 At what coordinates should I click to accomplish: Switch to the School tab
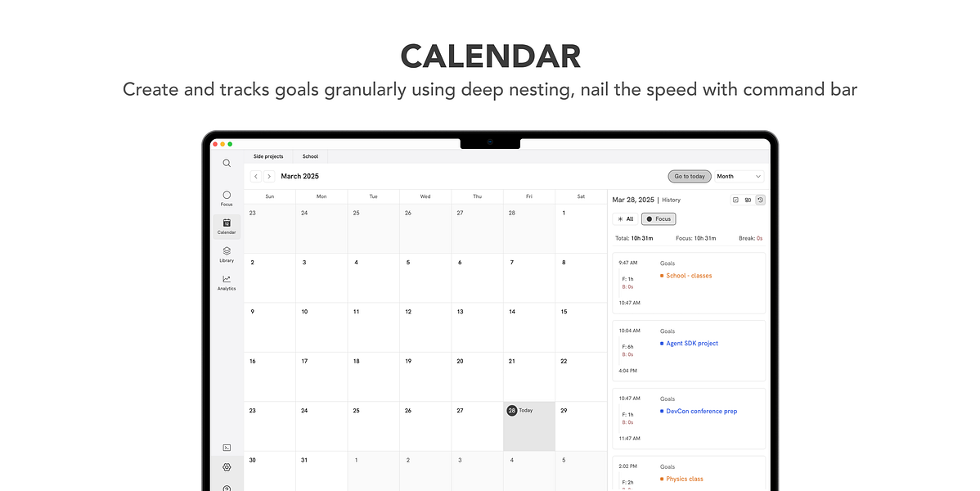(x=311, y=156)
